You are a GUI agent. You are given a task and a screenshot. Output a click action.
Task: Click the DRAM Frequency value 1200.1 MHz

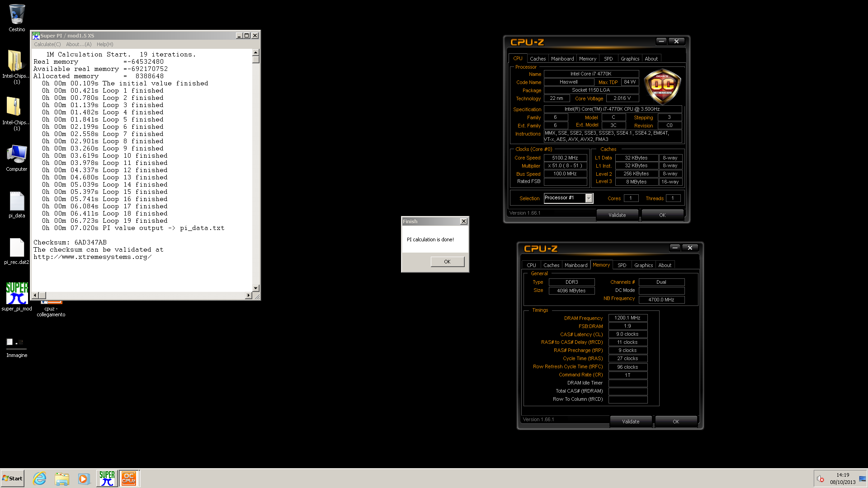pyautogui.click(x=627, y=318)
